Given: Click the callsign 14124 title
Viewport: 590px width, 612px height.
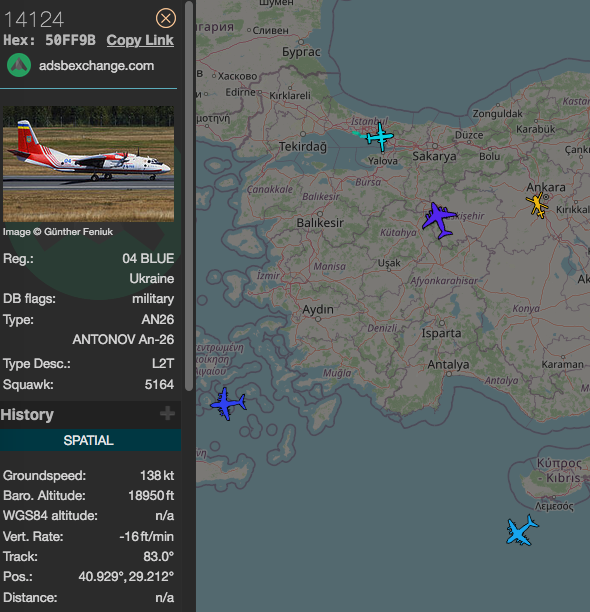Looking at the screenshot, I should point(34,20).
